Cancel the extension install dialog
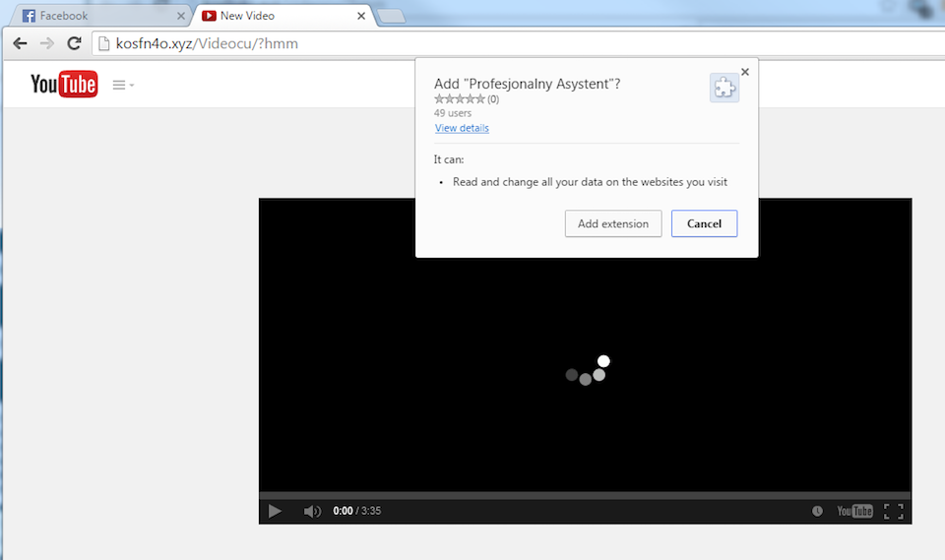This screenshot has width=945, height=560. (704, 223)
